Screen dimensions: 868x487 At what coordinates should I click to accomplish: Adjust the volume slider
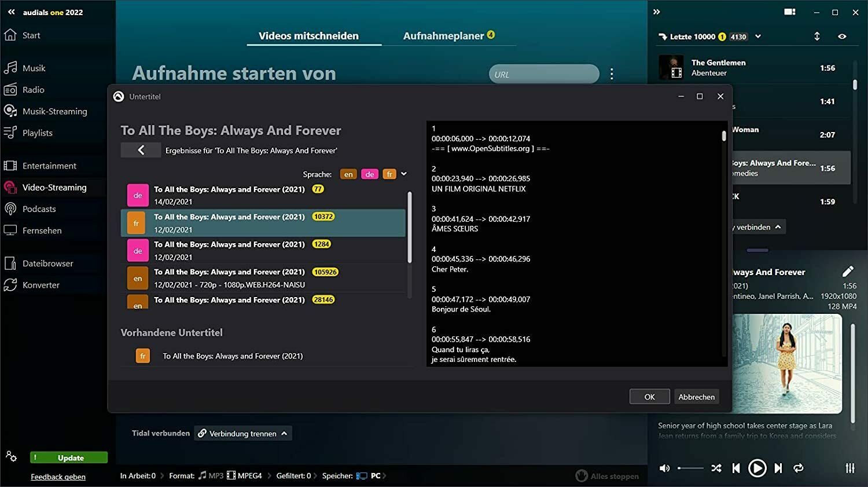(x=690, y=468)
